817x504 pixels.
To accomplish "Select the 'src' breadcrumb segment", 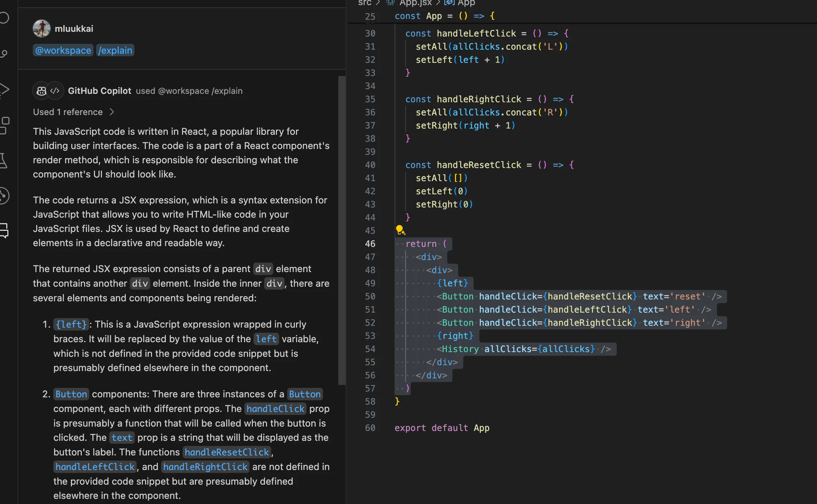I will tap(365, 3).
